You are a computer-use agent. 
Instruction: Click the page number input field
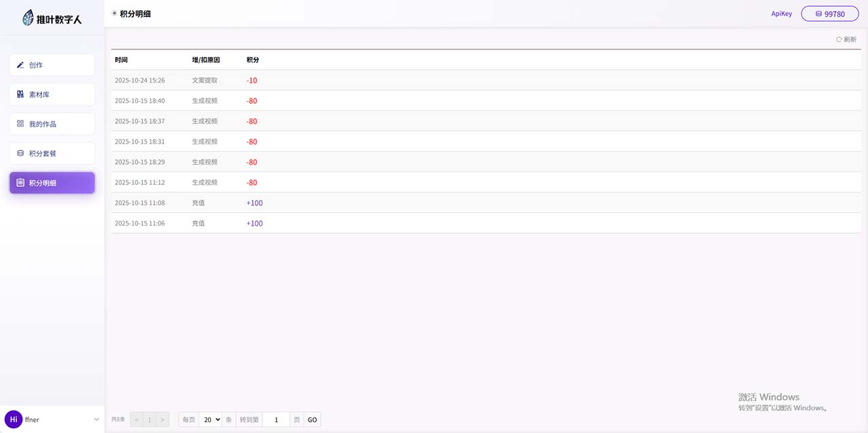pyautogui.click(x=276, y=419)
